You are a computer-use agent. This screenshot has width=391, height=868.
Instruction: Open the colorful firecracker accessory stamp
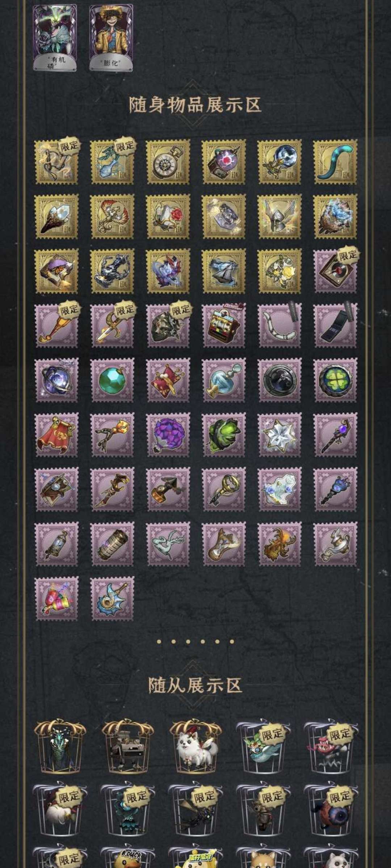(x=56, y=599)
